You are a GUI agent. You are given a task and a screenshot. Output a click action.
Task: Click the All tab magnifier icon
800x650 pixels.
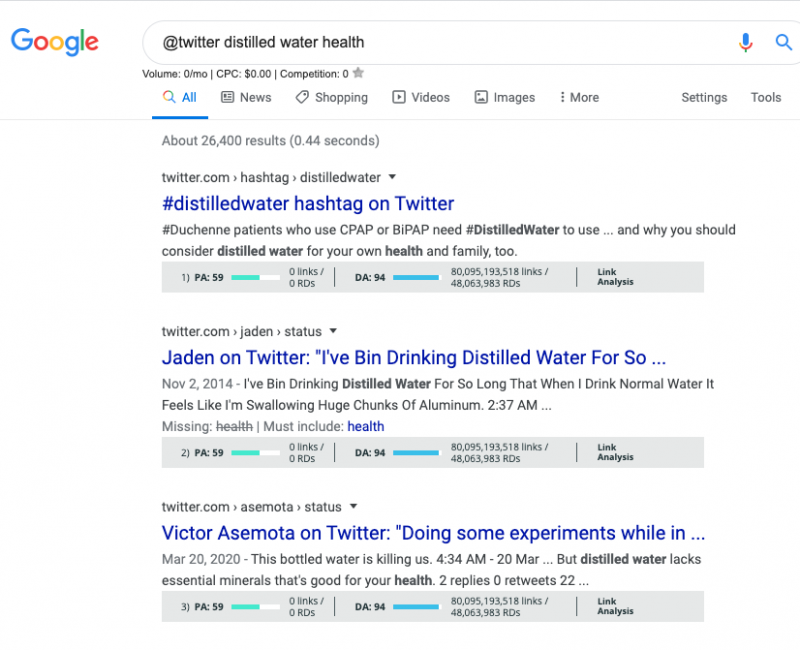click(169, 96)
